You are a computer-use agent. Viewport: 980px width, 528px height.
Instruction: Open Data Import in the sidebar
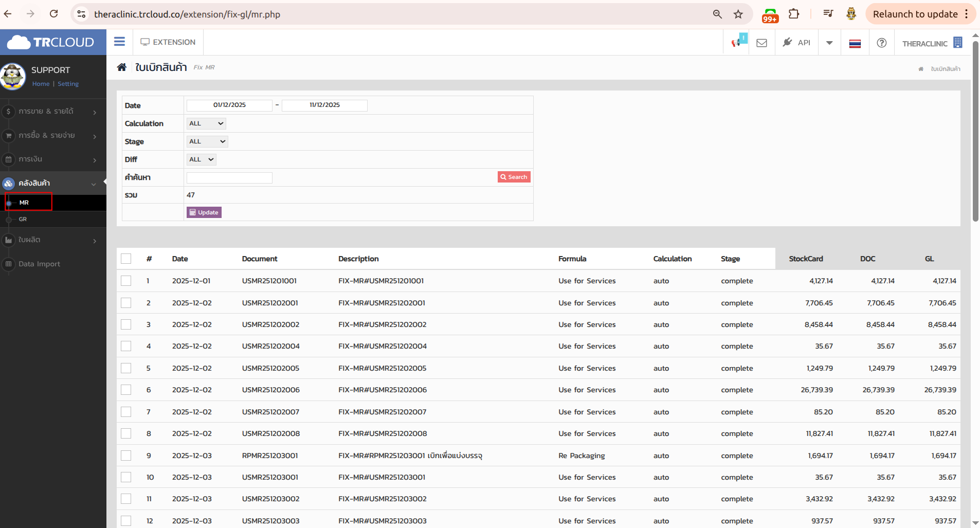[39, 264]
